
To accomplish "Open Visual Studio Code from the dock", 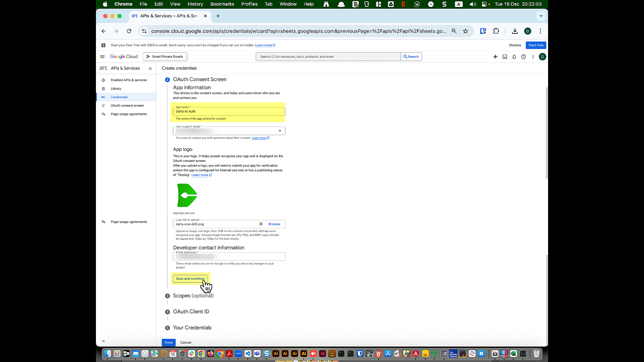I will pyautogui.click(x=248, y=353).
